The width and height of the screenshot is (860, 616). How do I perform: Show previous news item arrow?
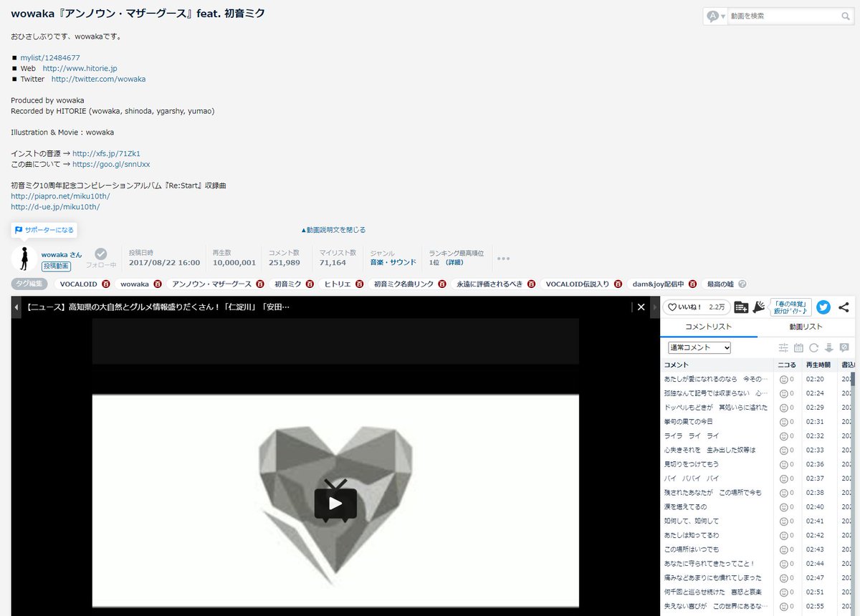pos(16,307)
